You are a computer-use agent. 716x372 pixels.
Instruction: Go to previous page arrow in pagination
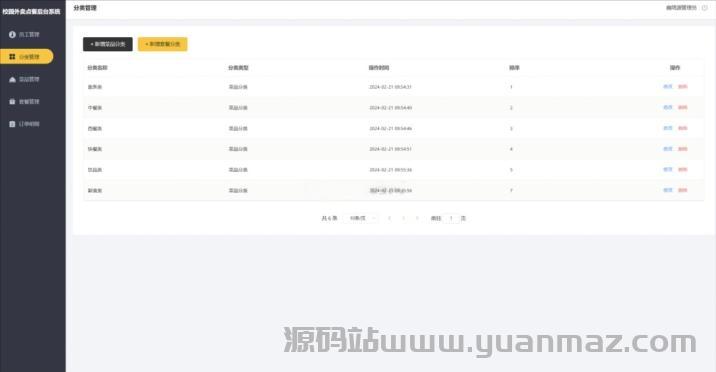(x=390, y=218)
